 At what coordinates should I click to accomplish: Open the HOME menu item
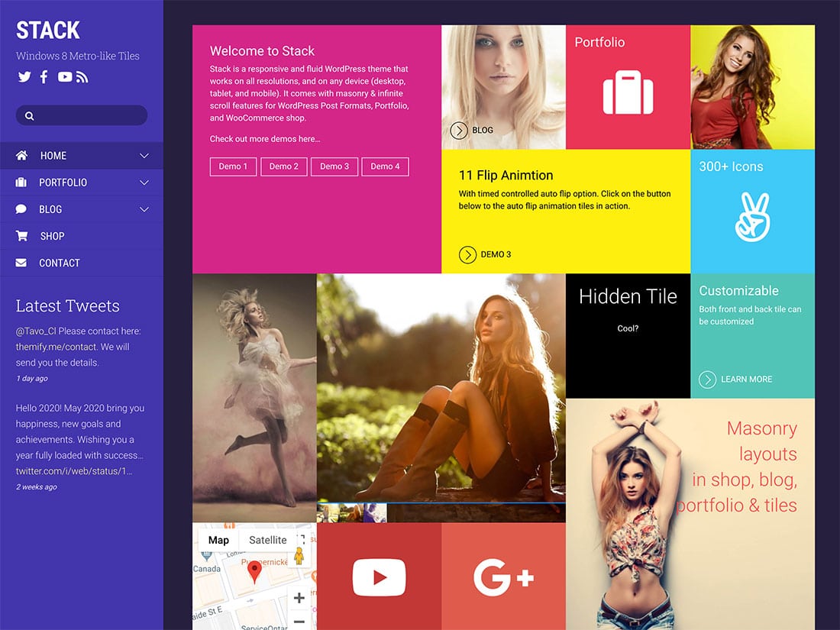(82, 155)
